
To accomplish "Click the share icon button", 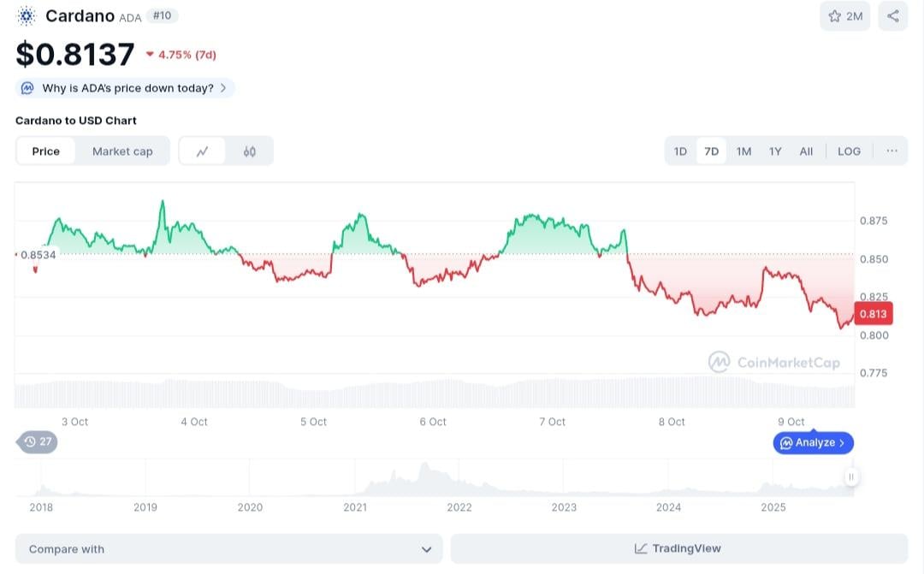I will click(892, 16).
